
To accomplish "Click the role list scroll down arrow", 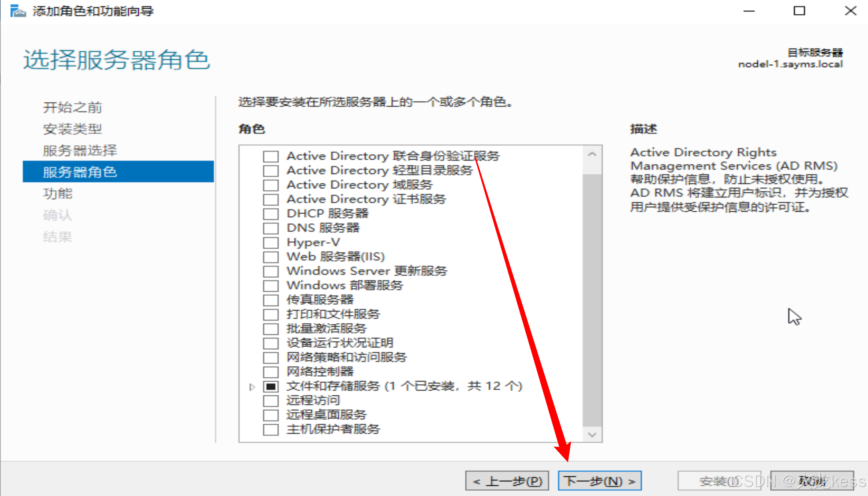I will (592, 434).
